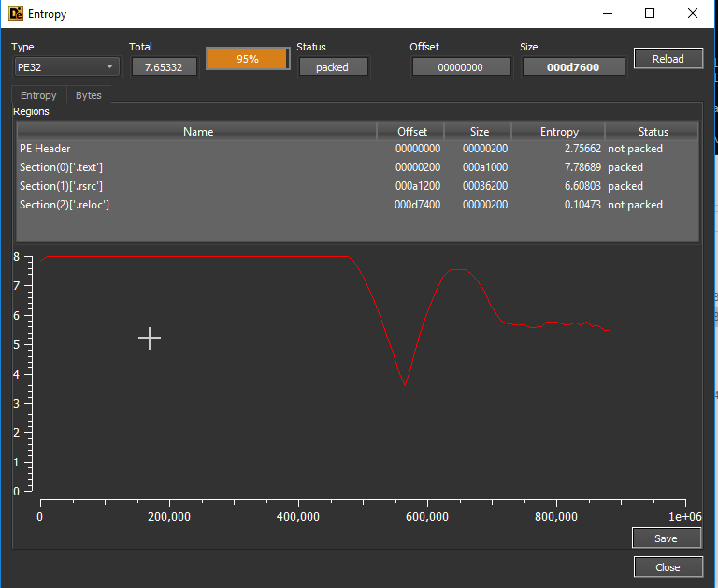The height and width of the screenshot is (588, 718).
Task: Sort regions by Status column header
Action: click(x=653, y=132)
